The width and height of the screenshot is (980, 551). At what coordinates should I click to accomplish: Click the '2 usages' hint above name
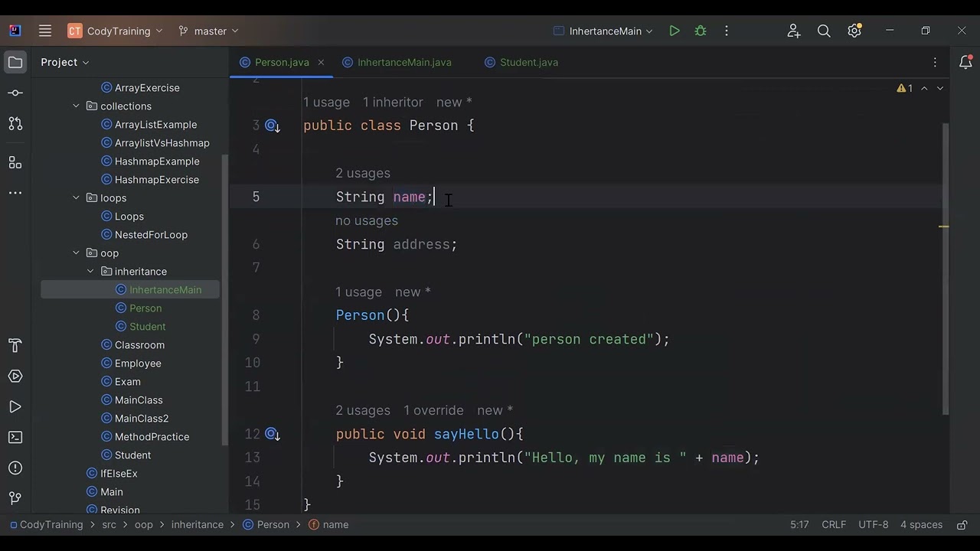click(x=363, y=174)
